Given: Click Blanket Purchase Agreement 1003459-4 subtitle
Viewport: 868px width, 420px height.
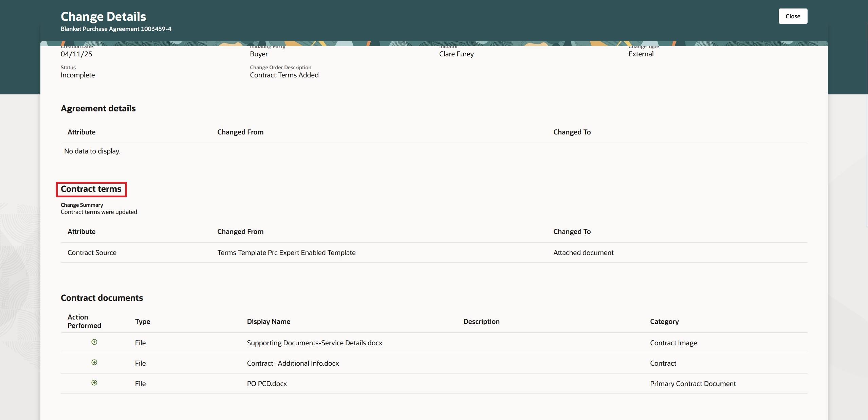Looking at the screenshot, I should click(x=116, y=29).
